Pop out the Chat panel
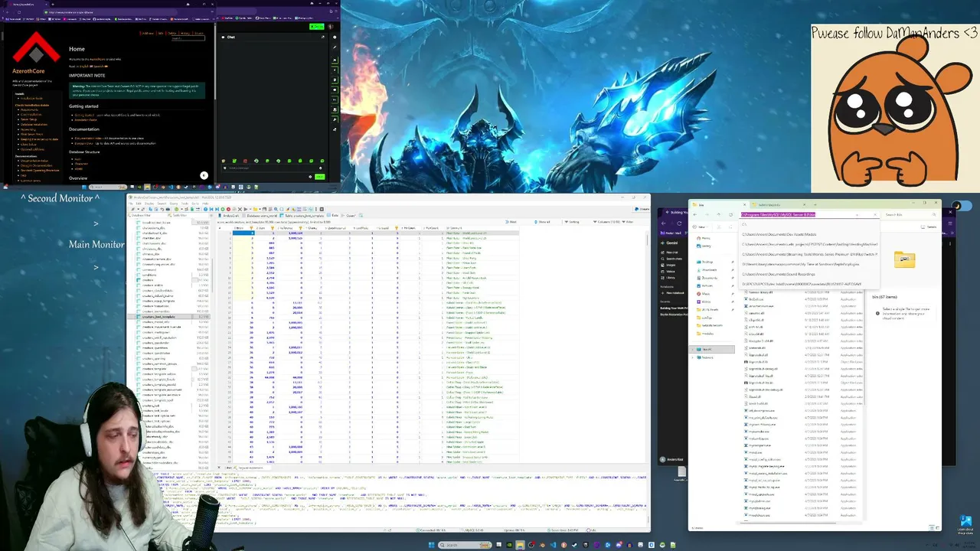Screen dimensions: 980x551 click(322, 37)
